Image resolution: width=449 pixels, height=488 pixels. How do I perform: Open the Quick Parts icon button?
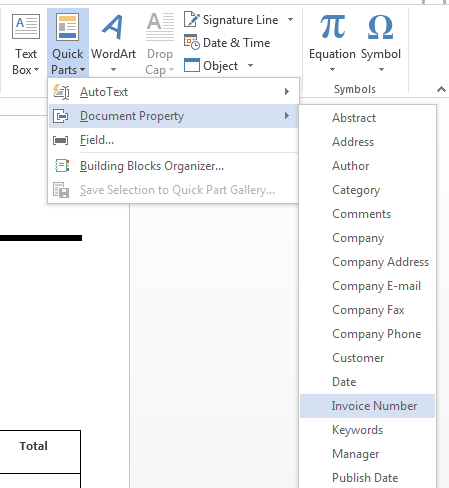coord(68,27)
